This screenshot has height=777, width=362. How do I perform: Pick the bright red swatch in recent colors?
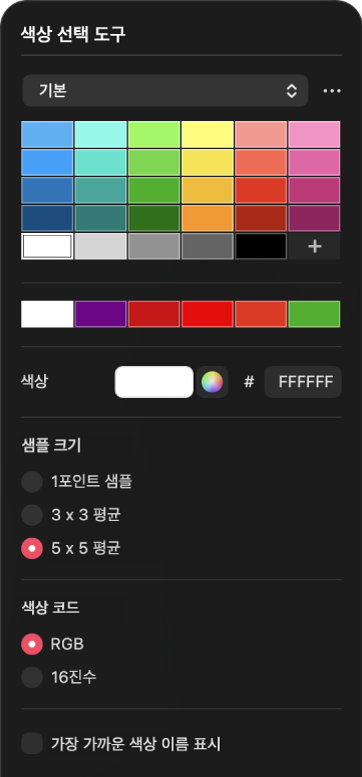tap(207, 314)
